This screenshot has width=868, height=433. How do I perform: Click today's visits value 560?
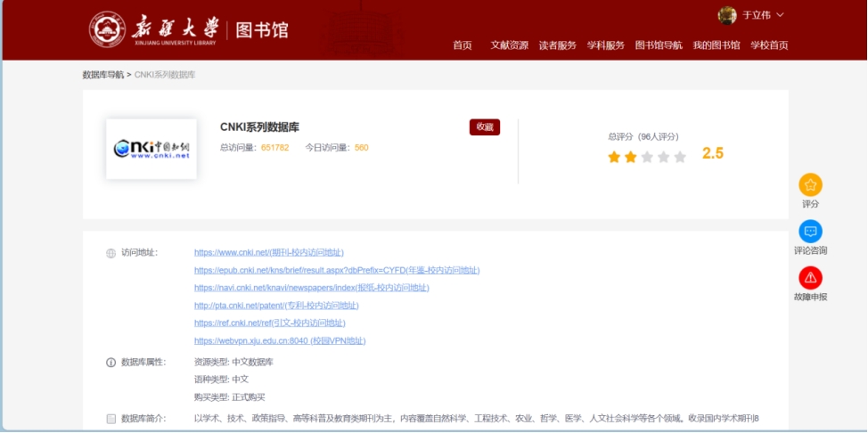point(362,148)
